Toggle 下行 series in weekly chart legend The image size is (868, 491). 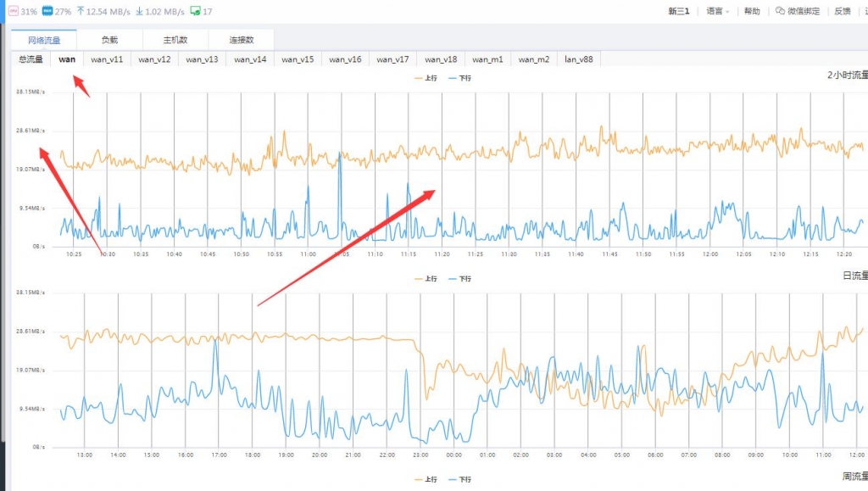click(x=460, y=479)
